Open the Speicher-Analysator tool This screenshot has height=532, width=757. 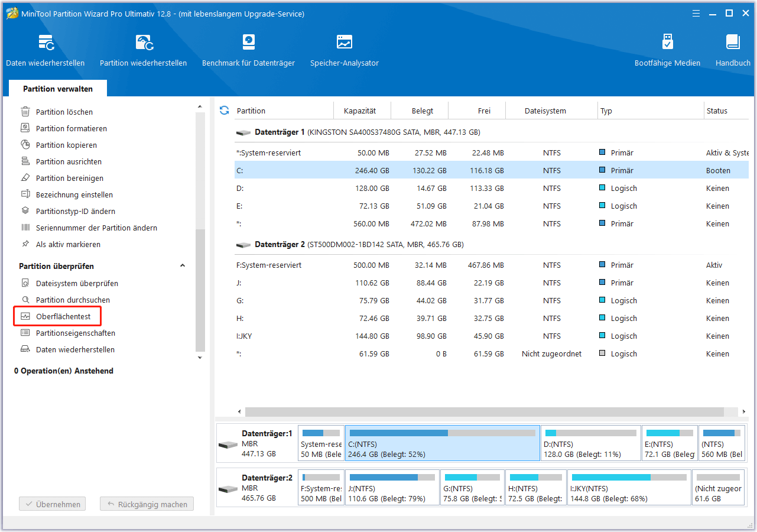345,50
